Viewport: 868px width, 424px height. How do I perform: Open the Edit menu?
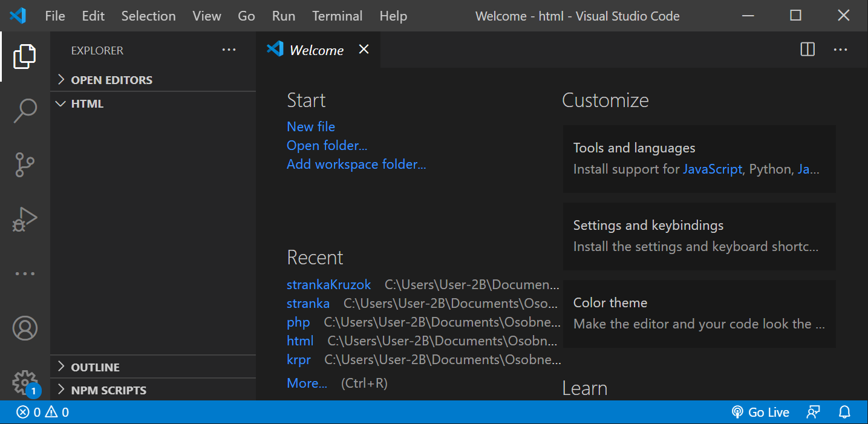[93, 16]
